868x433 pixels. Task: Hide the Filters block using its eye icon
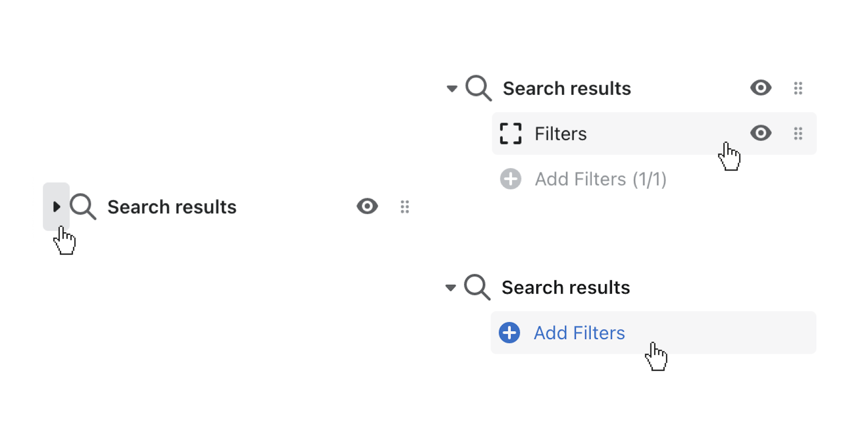[x=761, y=133]
